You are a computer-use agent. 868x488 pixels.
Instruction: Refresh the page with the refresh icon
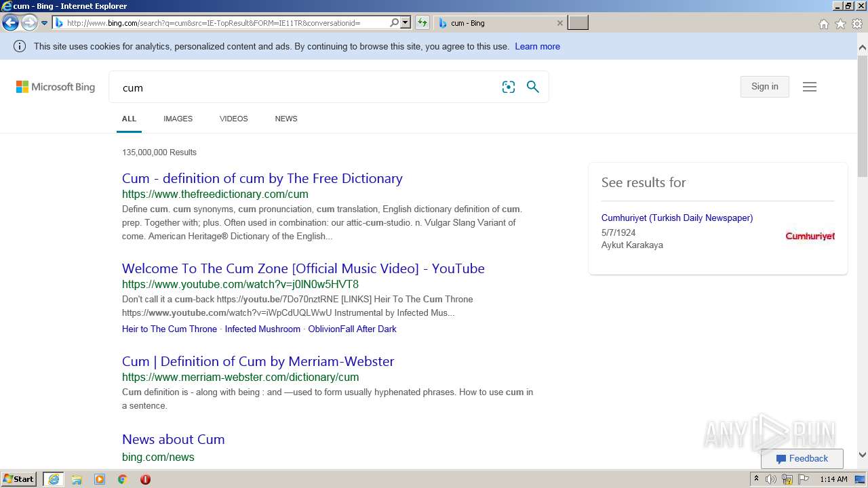(x=422, y=23)
